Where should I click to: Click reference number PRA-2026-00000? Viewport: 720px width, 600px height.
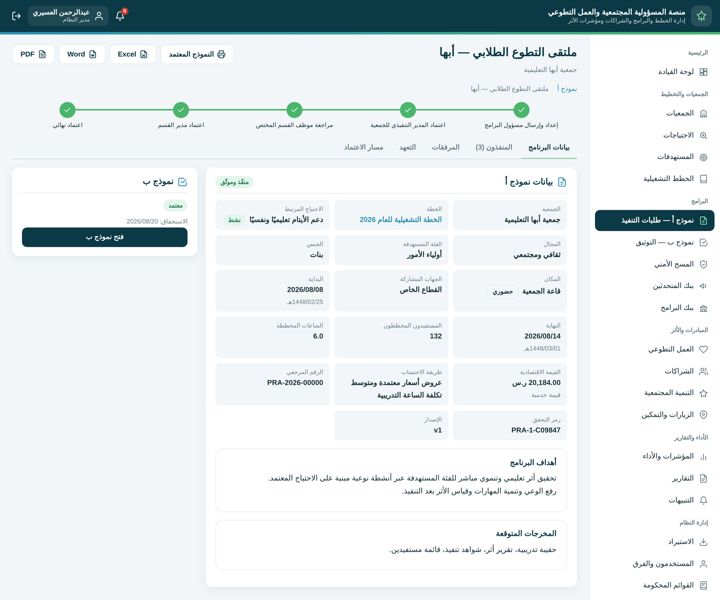(295, 382)
